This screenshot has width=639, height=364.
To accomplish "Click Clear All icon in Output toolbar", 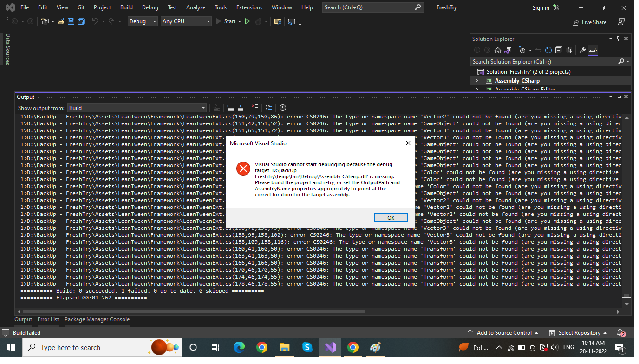I will [254, 108].
